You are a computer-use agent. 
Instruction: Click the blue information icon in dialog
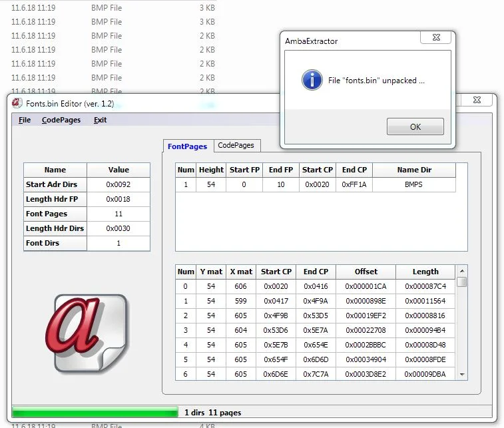pos(312,80)
